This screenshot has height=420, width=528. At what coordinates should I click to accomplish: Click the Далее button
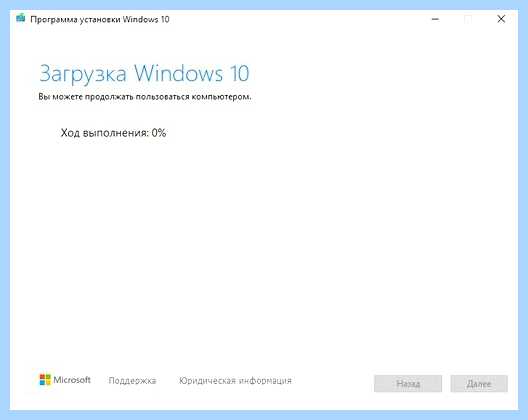coord(479,384)
